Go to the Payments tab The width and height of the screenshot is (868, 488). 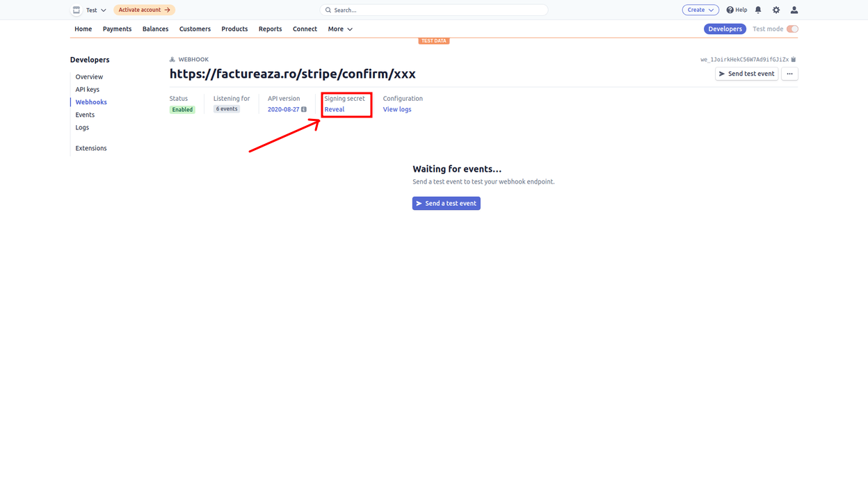tap(117, 29)
